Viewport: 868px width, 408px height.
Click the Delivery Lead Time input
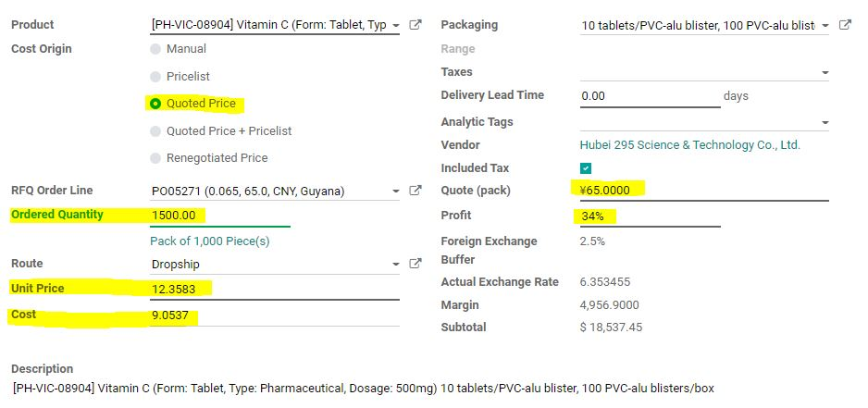tap(650, 96)
